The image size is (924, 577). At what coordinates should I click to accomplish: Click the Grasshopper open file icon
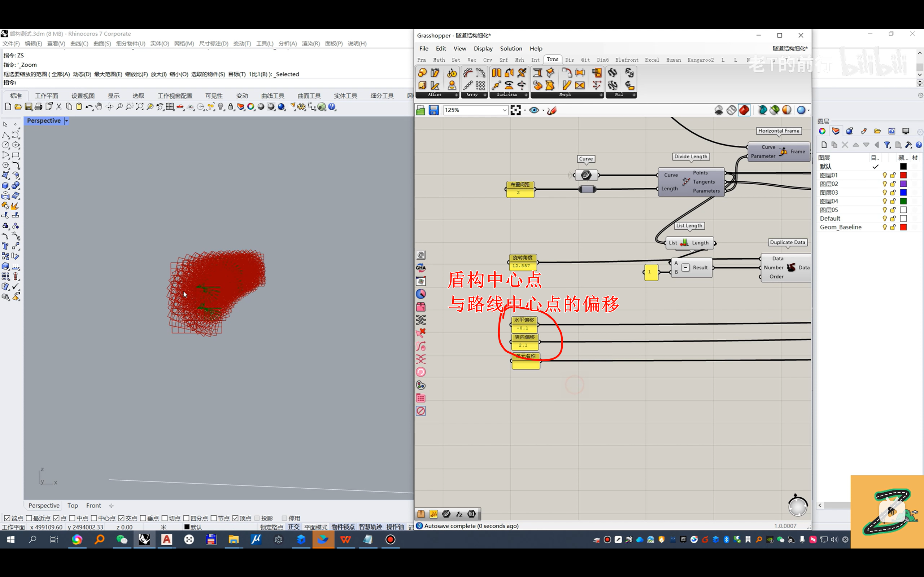[x=420, y=110]
